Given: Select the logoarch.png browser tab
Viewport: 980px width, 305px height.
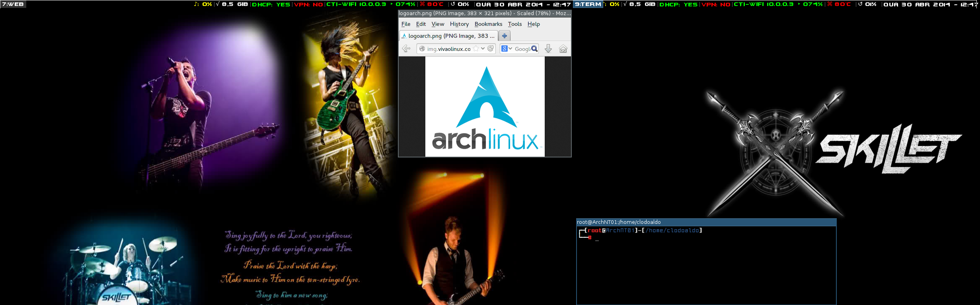Looking at the screenshot, I should tap(448, 36).
